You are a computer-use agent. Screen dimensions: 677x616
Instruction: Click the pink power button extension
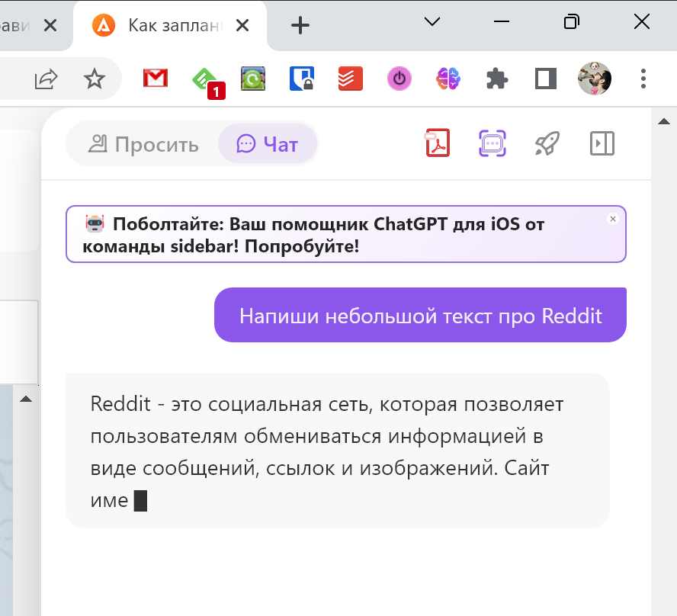pyautogui.click(x=399, y=79)
